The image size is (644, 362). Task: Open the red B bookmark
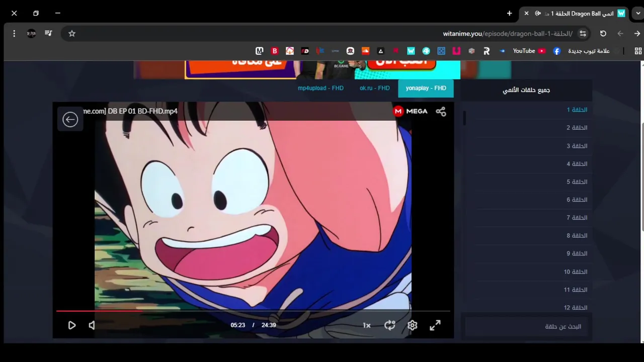coord(275,51)
